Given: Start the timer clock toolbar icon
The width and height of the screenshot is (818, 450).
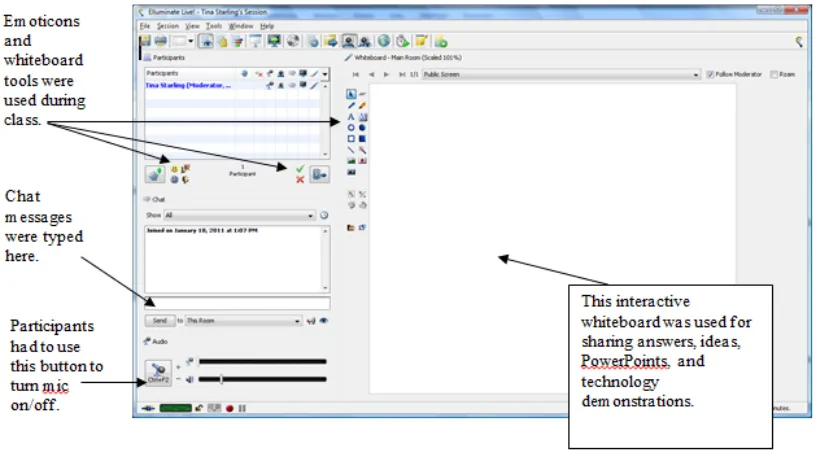Looking at the screenshot, I should click(402, 41).
